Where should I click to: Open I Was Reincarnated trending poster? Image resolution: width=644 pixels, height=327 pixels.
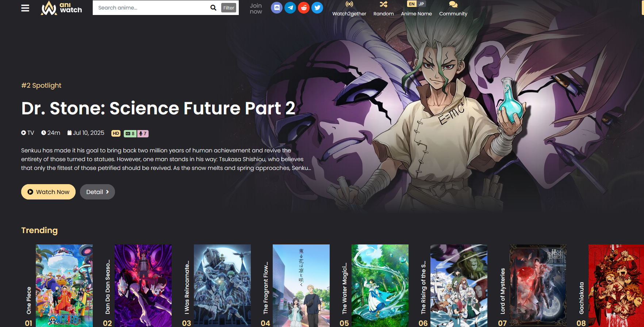click(222, 286)
